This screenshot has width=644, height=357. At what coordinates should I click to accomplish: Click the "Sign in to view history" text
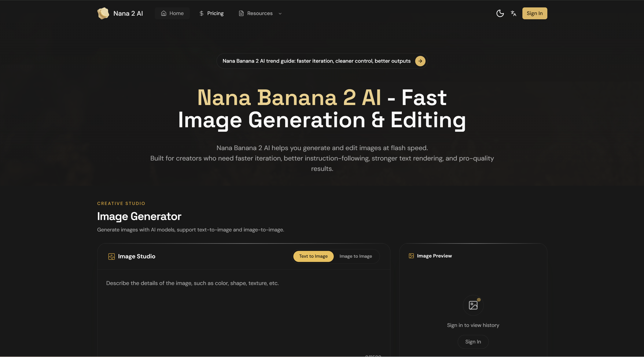point(473,325)
